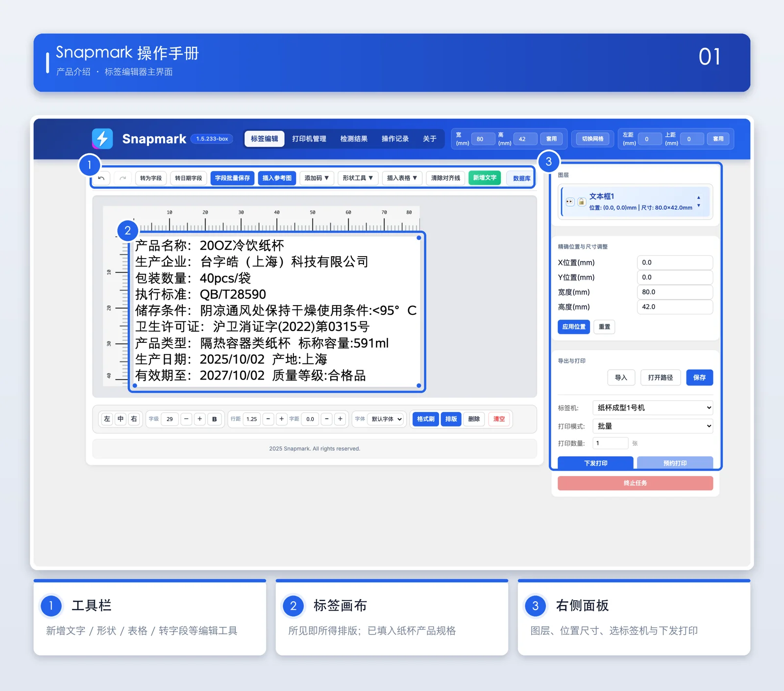
Task: Decrease letter spacing with the minus next to 字距
Action: [327, 419]
